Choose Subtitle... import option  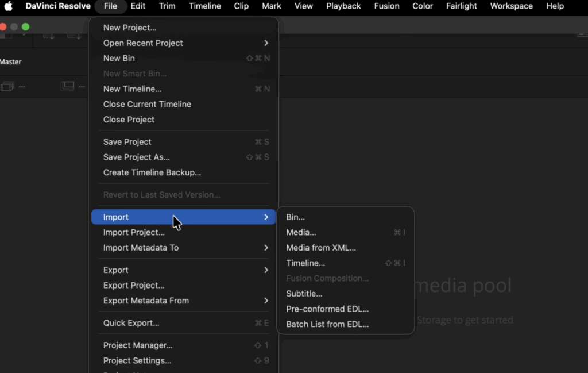(304, 294)
